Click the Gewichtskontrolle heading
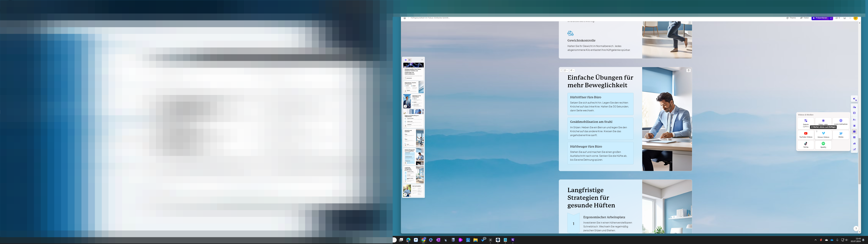This screenshot has height=244, width=868. 581,40
